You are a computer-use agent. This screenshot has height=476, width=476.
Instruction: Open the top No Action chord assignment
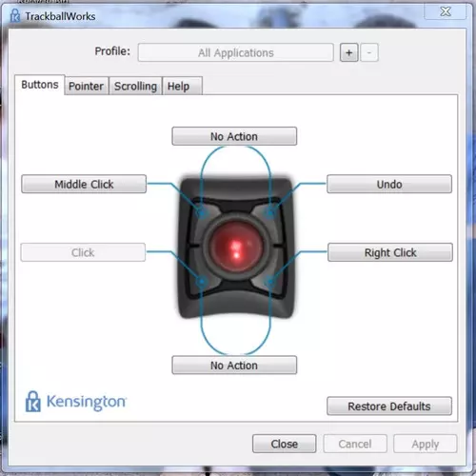point(234,136)
